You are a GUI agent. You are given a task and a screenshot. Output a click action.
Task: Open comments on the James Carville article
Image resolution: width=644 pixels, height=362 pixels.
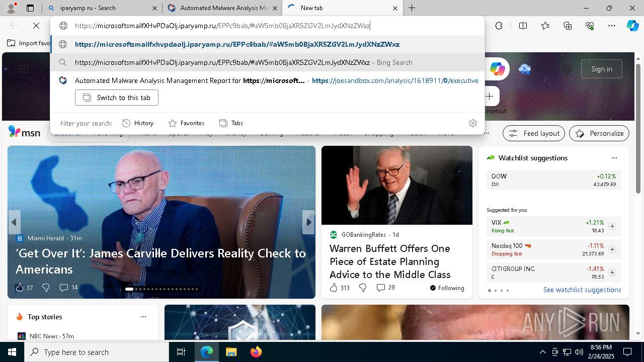tap(68, 288)
